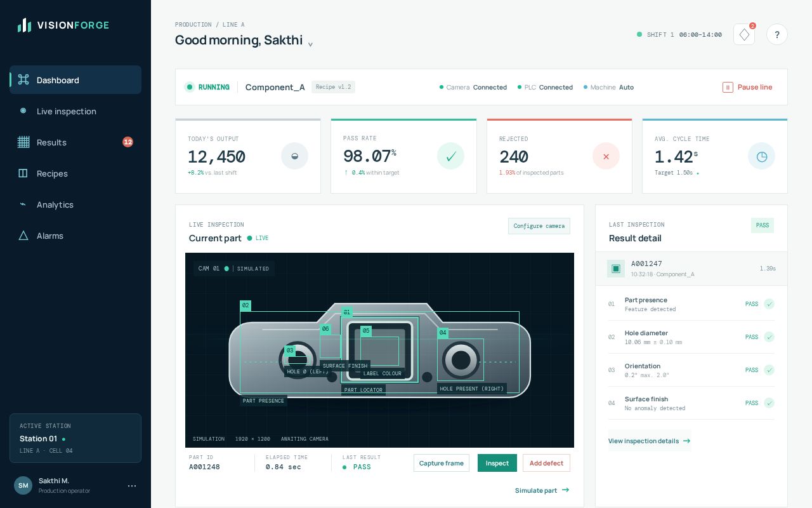Click the Surface finish pass check icon
The image size is (812, 508).
coord(769,403)
